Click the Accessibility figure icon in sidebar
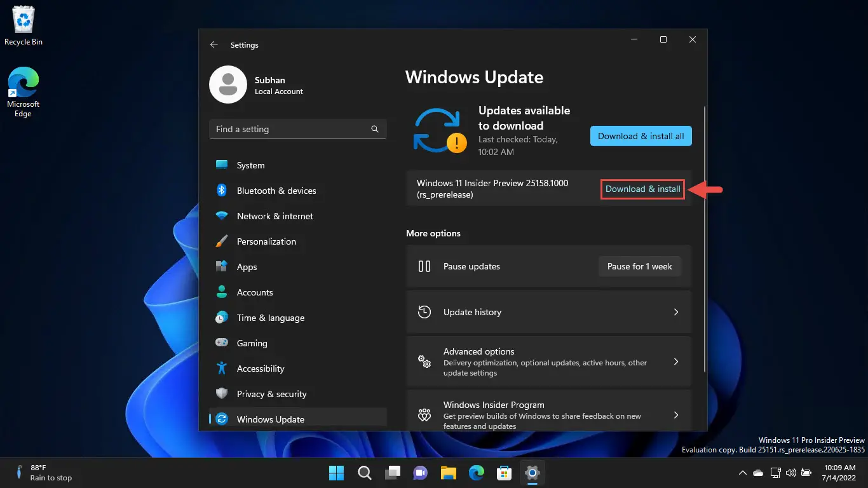The image size is (868, 488). (222, 369)
